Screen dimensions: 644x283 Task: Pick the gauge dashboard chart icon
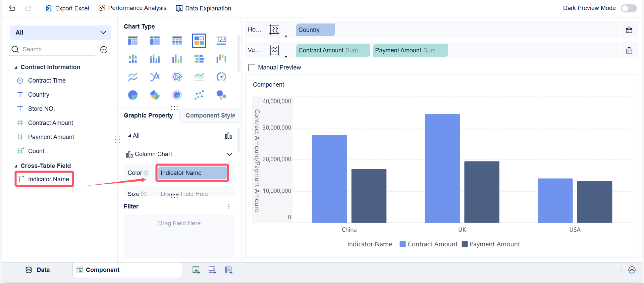221,77
